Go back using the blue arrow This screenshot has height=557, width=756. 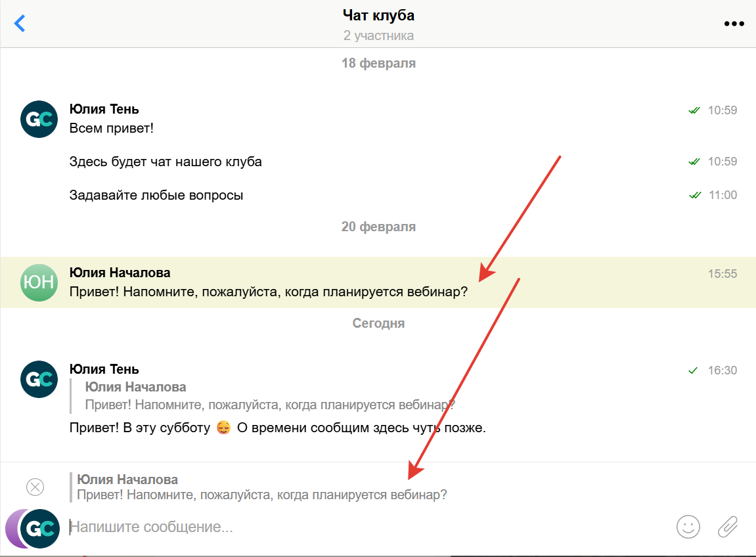pos(20,24)
